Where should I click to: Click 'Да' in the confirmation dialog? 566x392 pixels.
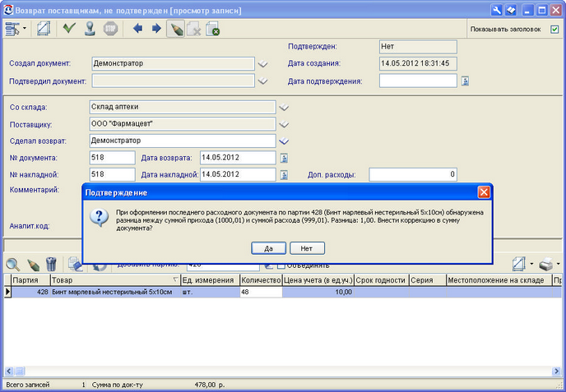pos(268,248)
